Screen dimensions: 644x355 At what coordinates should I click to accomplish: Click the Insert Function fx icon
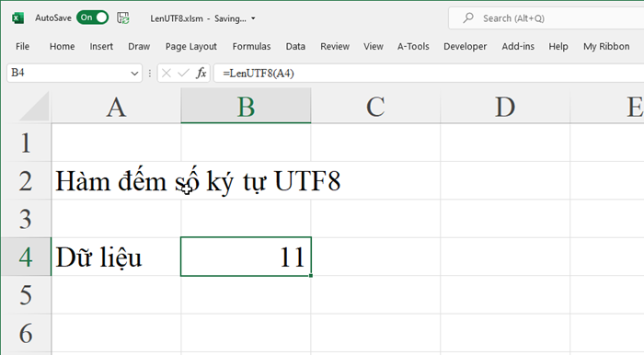click(x=201, y=74)
